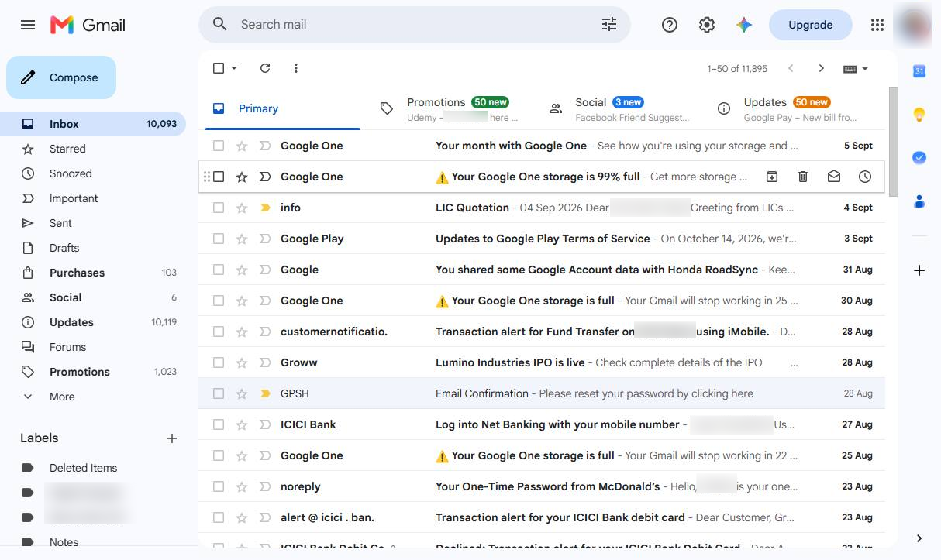Archive the 99% full storage email
This screenshot has height=560, width=941.
click(x=772, y=177)
